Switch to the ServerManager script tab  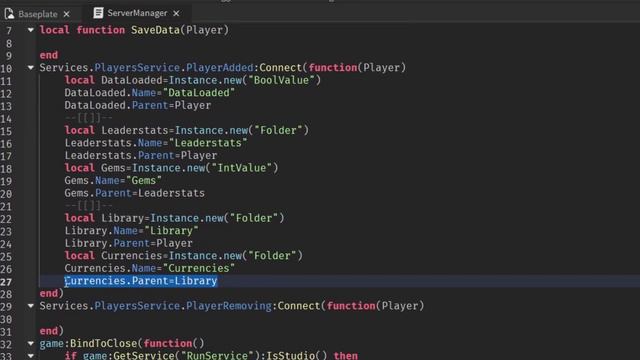pos(137,13)
